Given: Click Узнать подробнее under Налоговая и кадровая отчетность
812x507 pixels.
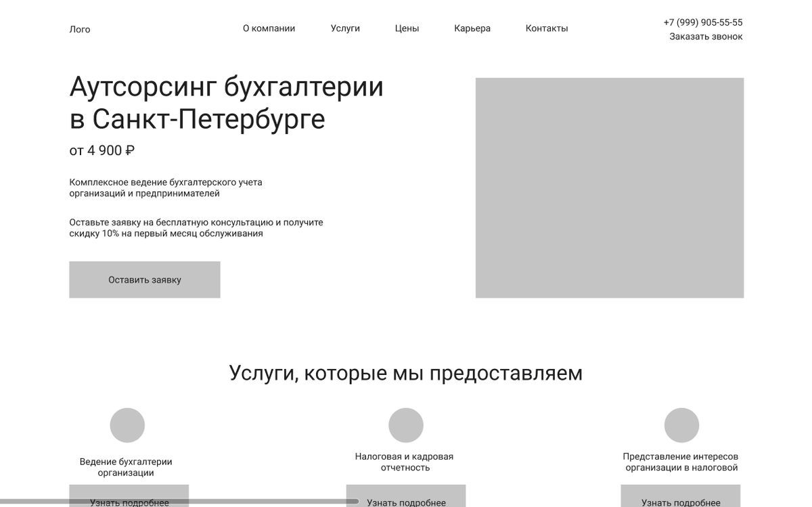Looking at the screenshot, I should (406, 495).
